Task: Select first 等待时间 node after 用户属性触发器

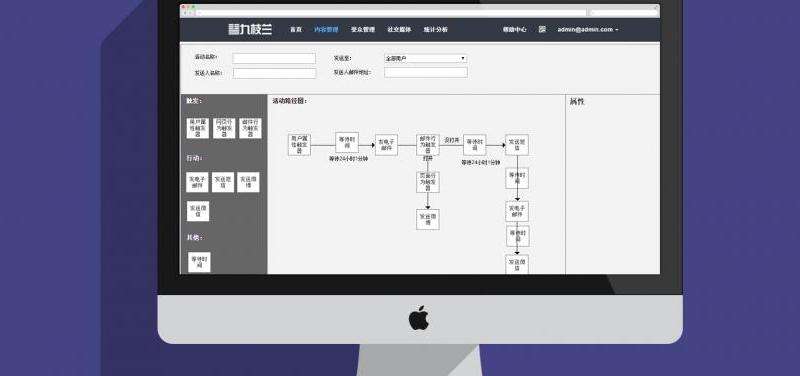Action: pyautogui.click(x=347, y=143)
